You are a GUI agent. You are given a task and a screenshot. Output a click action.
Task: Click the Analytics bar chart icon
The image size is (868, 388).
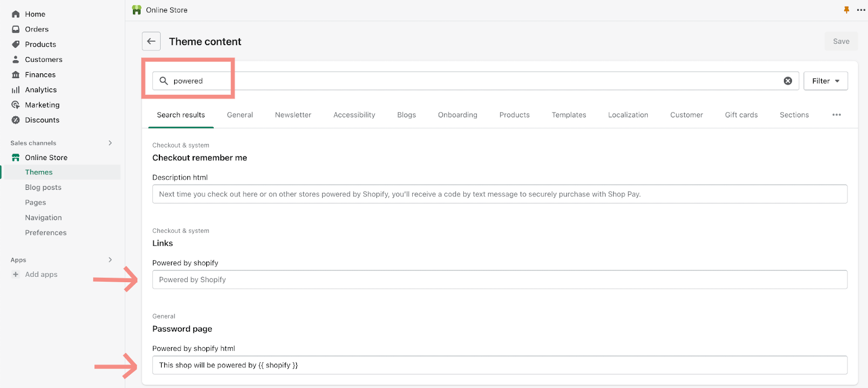pos(16,90)
